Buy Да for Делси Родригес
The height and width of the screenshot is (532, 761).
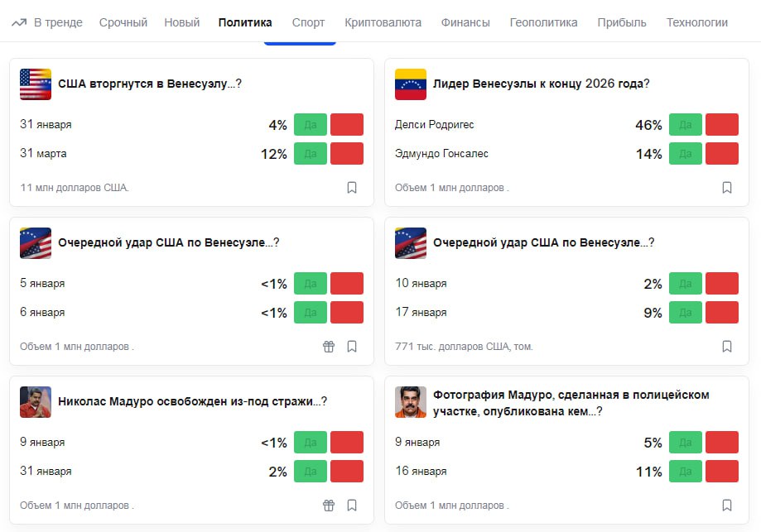pyautogui.click(x=686, y=125)
